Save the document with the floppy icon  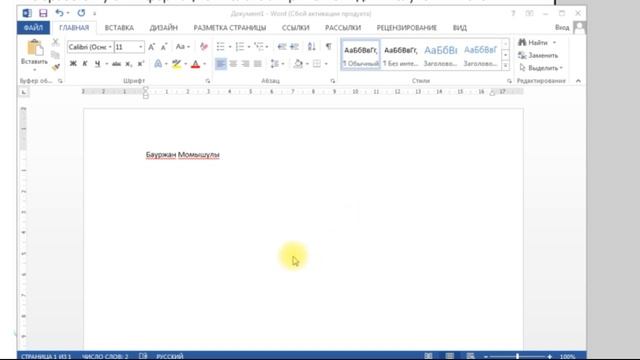(x=43, y=13)
